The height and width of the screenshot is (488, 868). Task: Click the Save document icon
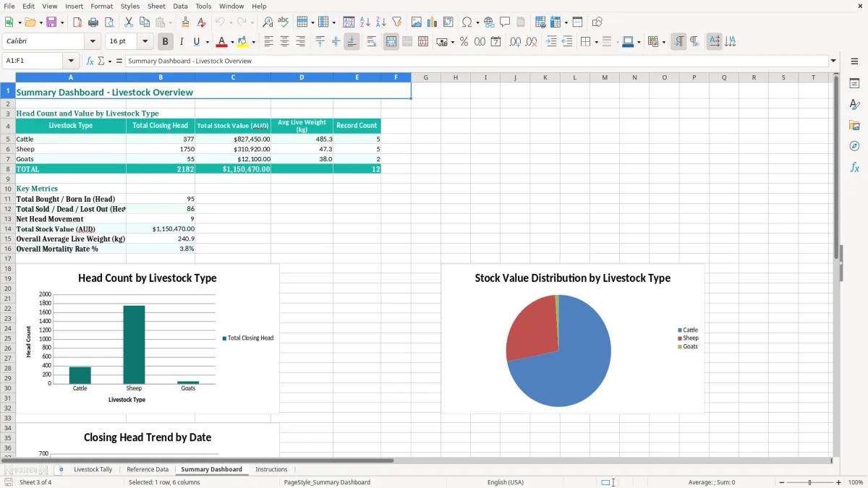pyautogui.click(x=51, y=22)
